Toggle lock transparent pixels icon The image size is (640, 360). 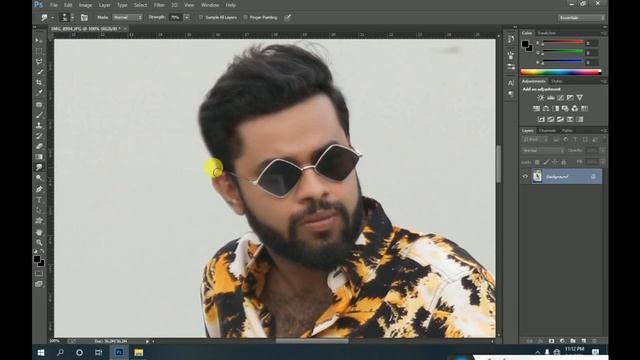click(x=537, y=162)
